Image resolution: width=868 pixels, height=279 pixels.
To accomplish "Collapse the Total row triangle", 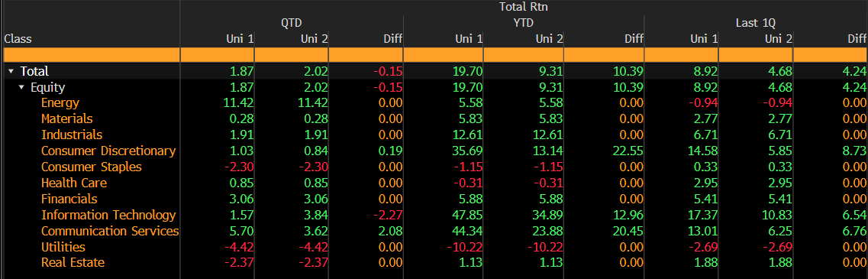I will click(x=11, y=72).
